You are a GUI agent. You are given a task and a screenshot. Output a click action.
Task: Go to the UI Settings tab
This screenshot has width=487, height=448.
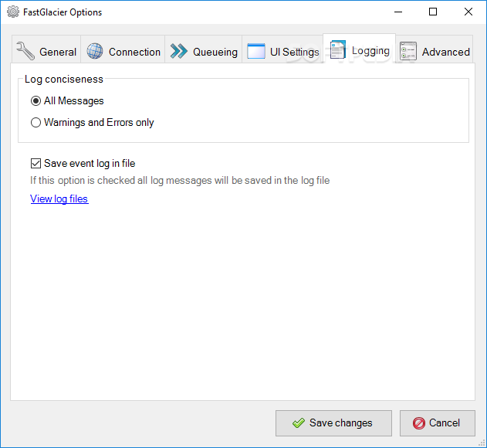(282, 49)
